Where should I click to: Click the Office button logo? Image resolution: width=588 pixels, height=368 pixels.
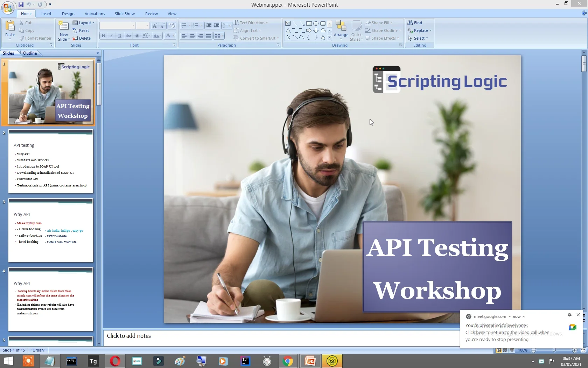8,7
